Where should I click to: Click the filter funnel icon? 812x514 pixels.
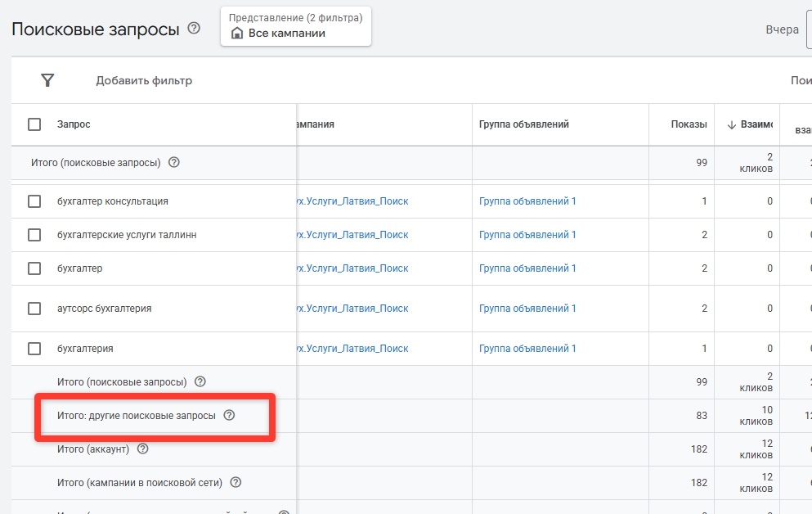click(47, 80)
